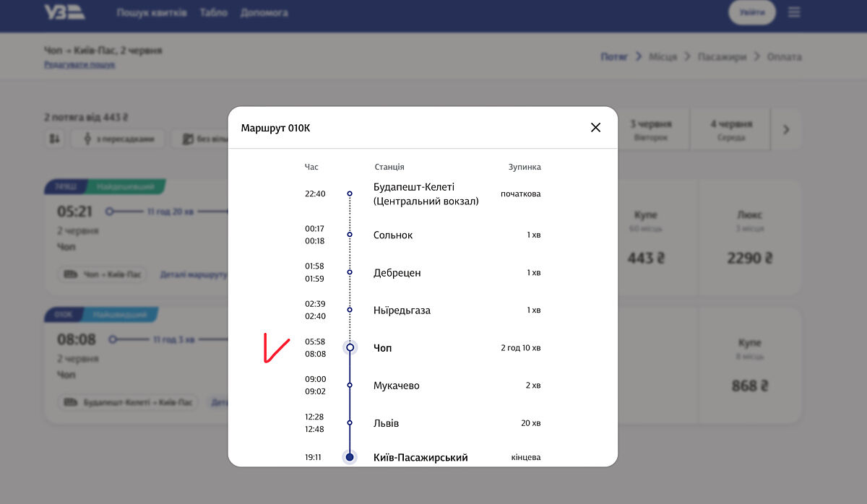Click the УЗ logo in the header

(64, 12)
